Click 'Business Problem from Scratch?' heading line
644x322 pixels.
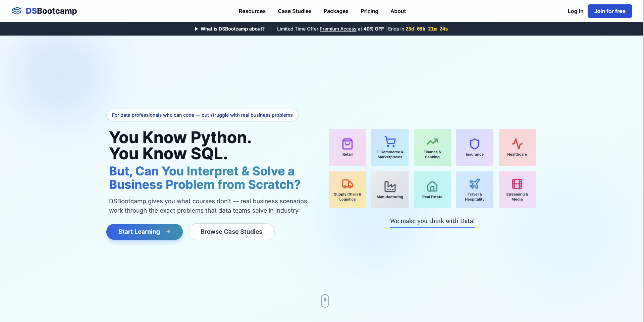point(205,184)
